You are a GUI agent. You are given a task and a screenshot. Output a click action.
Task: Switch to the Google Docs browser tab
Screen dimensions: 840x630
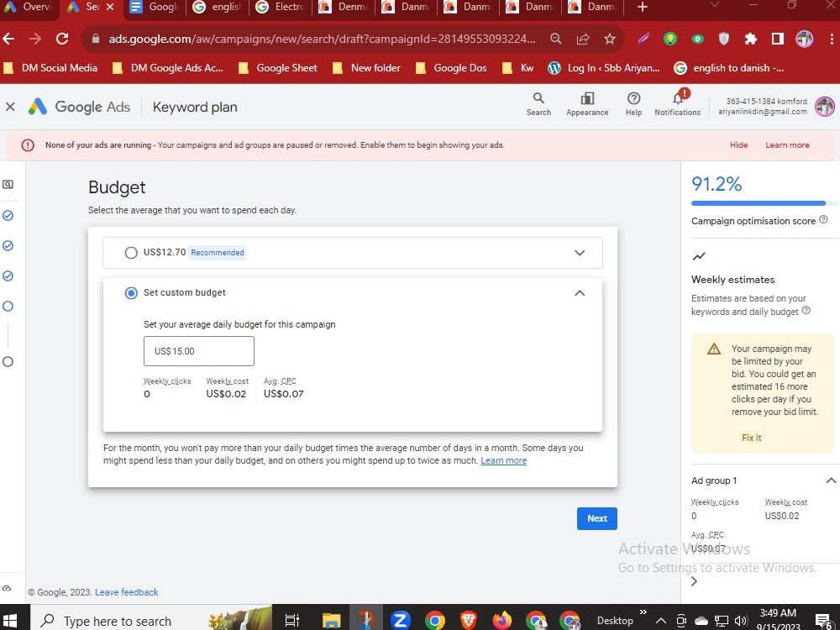(x=155, y=7)
